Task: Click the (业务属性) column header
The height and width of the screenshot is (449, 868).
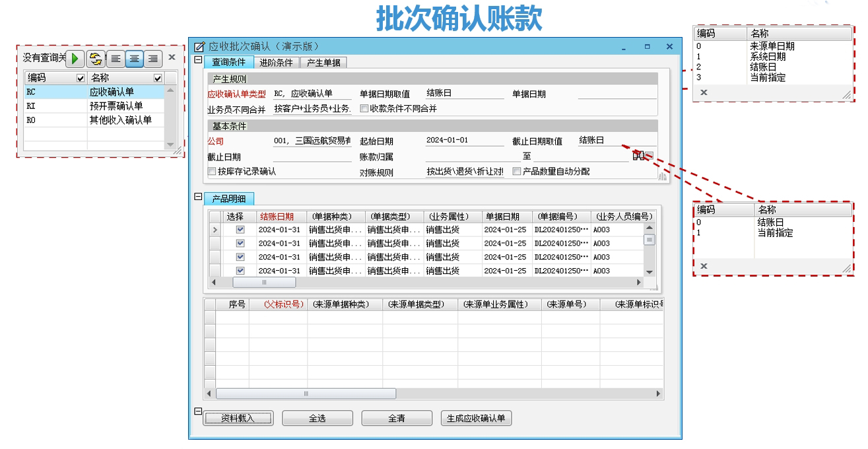Action: pos(452,217)
